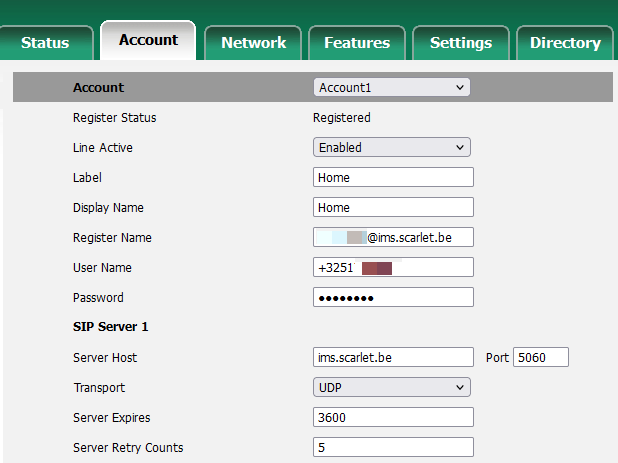Image resolution: width=618 pixels, height=463 pixels.
Task: Open the Settings tab
Action: coord(460,43)
